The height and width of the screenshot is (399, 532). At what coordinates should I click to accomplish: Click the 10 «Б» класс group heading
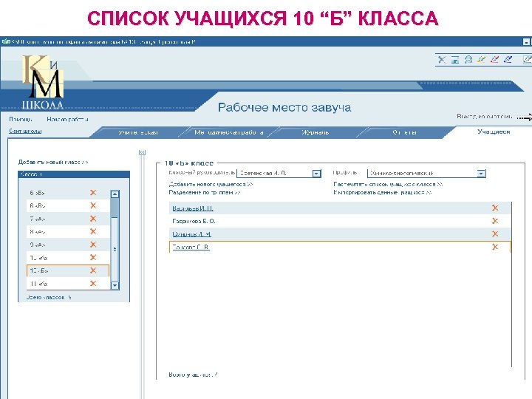189,163
